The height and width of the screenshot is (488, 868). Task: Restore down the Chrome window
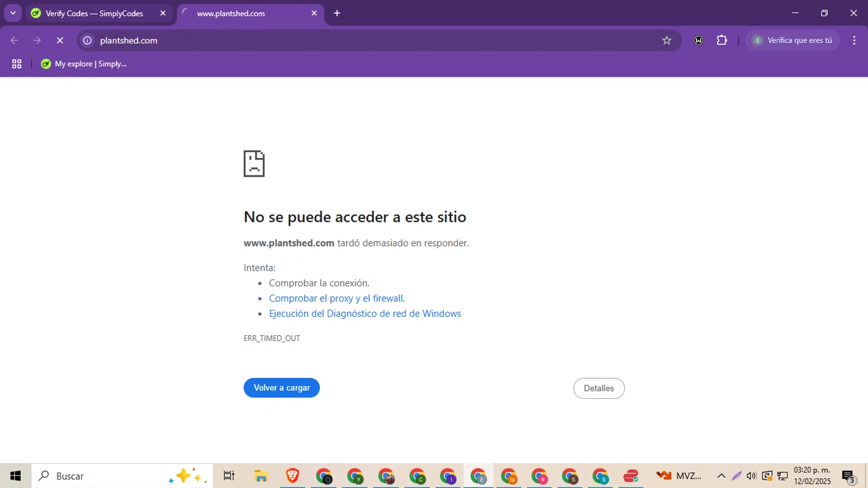[825, 13]
